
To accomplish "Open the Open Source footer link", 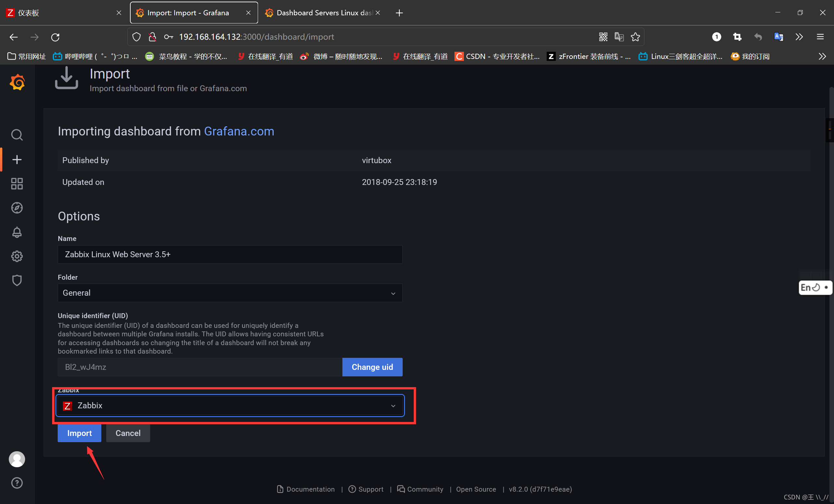I will [476, 489].
